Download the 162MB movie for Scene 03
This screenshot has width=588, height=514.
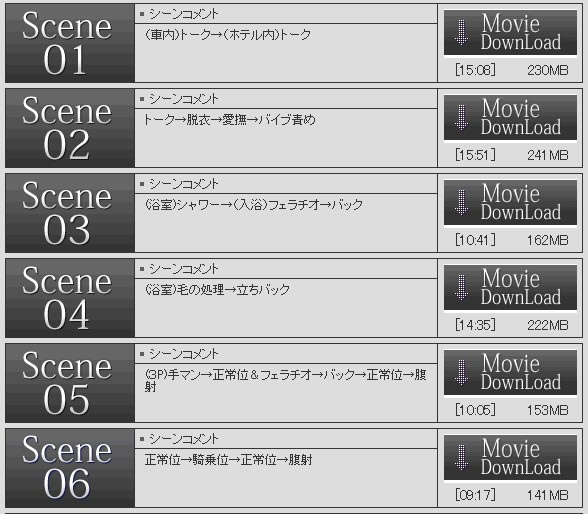(510, 203)
